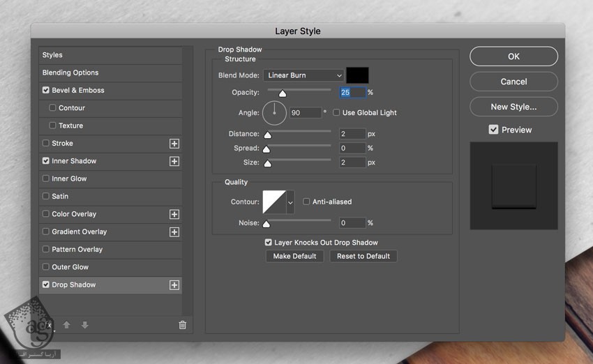Click the Distance value input field
The image size is (593, 364).
[352, 134]
